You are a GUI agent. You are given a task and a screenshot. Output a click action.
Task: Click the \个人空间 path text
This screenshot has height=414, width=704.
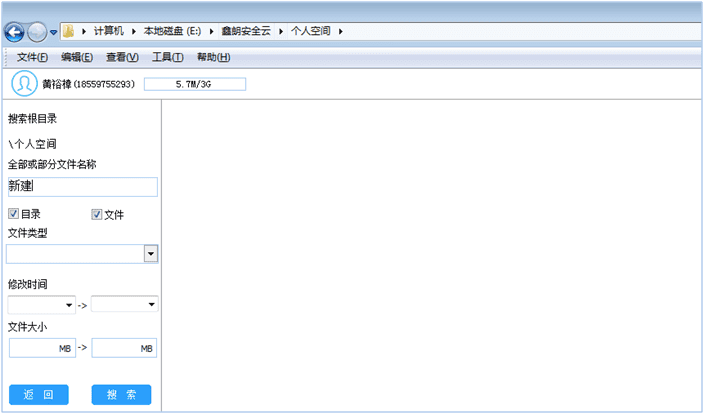(32, 144)
